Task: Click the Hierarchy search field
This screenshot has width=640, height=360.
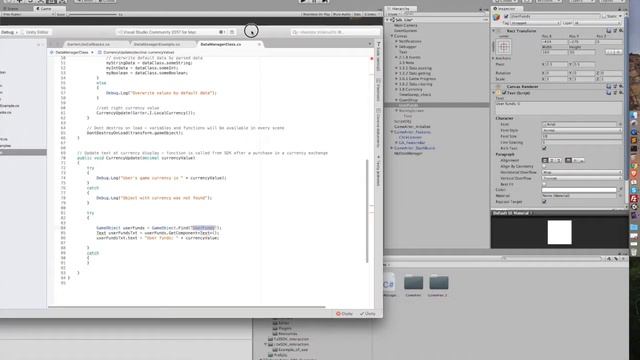Action: [443, 14]
